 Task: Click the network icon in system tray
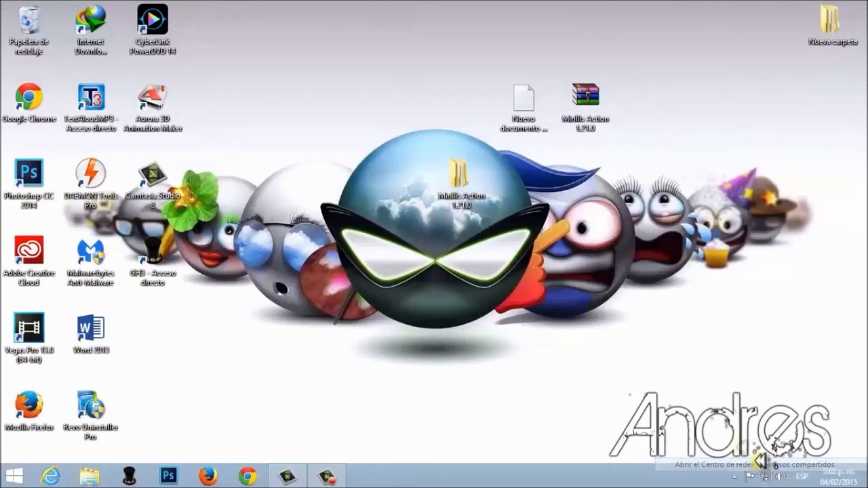[765, 476]
